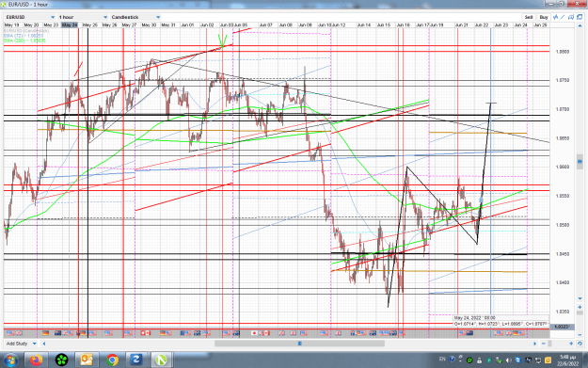Open the 1 hour timeframe dropdown

(83, 17)
